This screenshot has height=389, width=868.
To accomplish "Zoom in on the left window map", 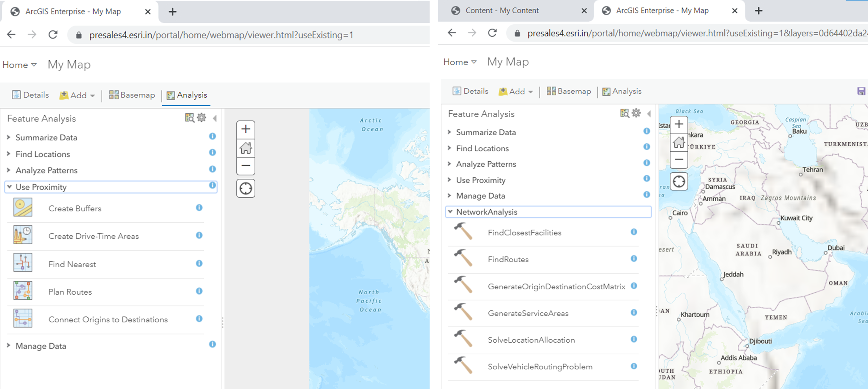I will click(245, 129).
